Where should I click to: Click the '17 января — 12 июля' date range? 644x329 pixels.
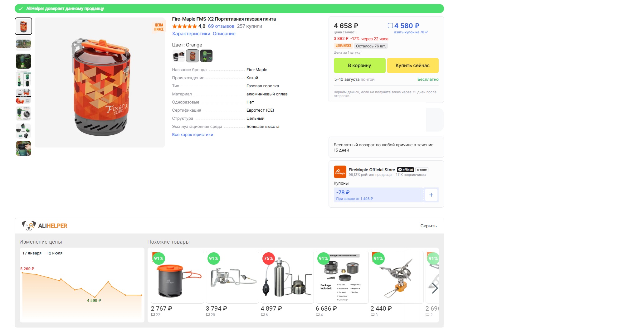pyautogui.click(x=42, y=253)
